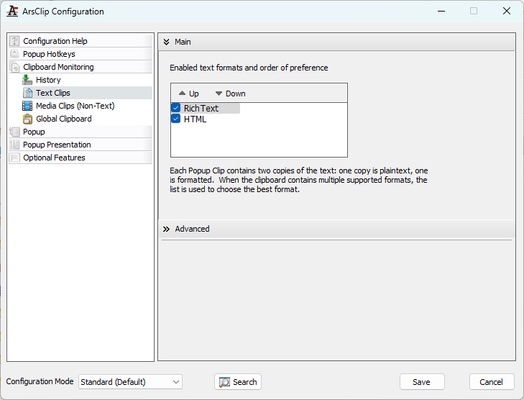Image resolution: width=524 pixels, height=400 pixels.
Task: Uncheck the HTML format checkbox
Action: (x=176, y=119)
